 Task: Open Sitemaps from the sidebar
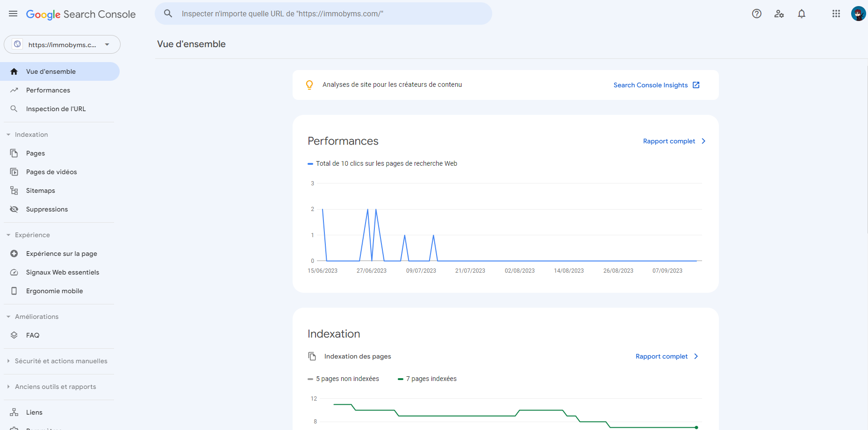point(41,190)
